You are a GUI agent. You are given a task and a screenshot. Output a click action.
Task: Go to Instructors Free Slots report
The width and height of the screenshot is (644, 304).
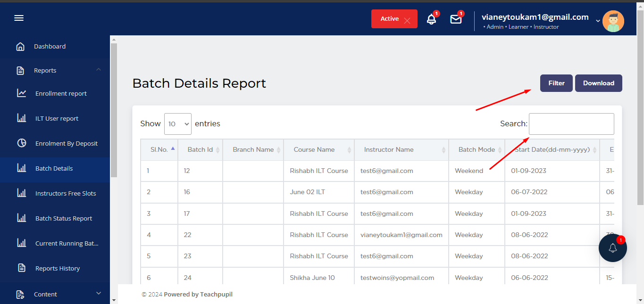66,193
